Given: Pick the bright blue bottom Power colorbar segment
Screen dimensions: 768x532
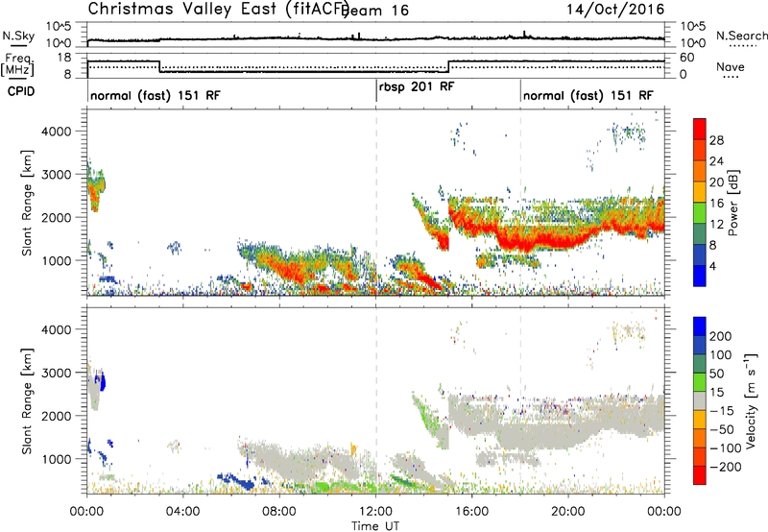Looking at the screenshot, I should 700,277.
